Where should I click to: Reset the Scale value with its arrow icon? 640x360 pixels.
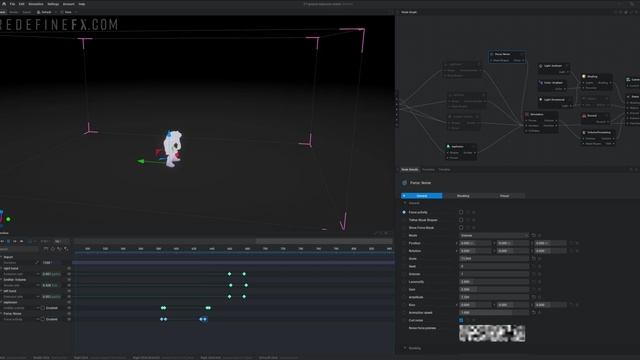click(x=533, y=259)
